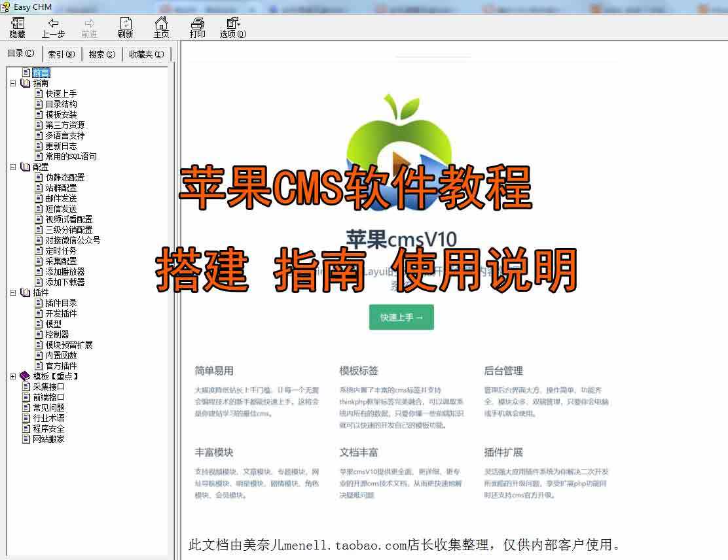728x560 pixels.
Task: Go back with the 上一步 icon
Action: click(54, 27)
